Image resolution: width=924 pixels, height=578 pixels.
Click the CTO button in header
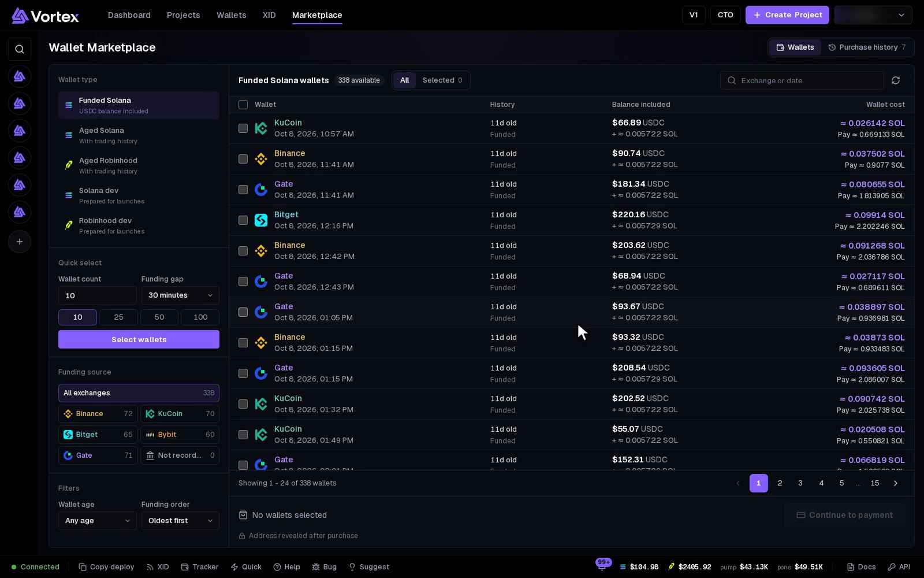click(725, 15)
